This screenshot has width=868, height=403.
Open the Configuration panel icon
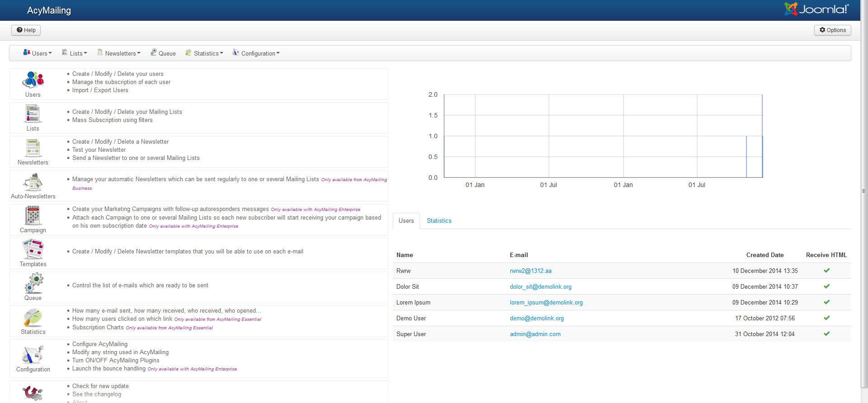click(33, 355)
